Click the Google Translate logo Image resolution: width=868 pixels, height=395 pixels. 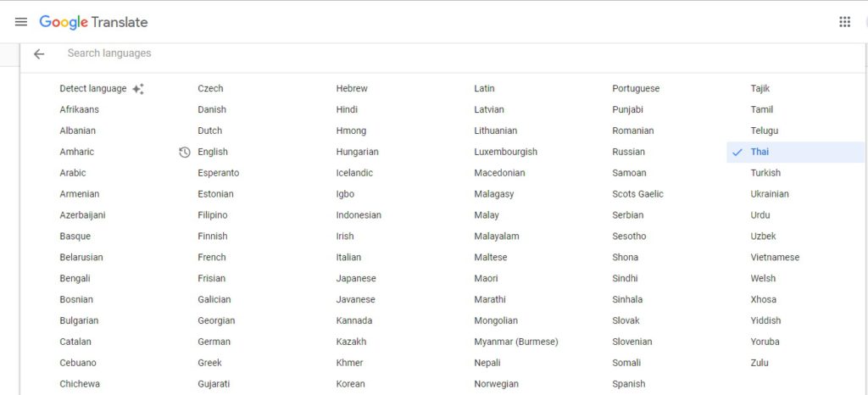pos(93,22)
